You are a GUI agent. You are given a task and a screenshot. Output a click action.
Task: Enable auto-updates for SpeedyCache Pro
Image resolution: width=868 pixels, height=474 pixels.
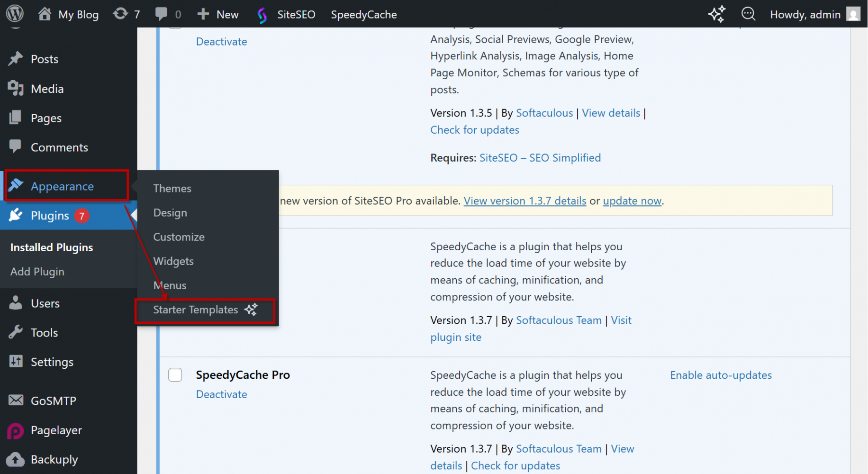tap(721, 375)
